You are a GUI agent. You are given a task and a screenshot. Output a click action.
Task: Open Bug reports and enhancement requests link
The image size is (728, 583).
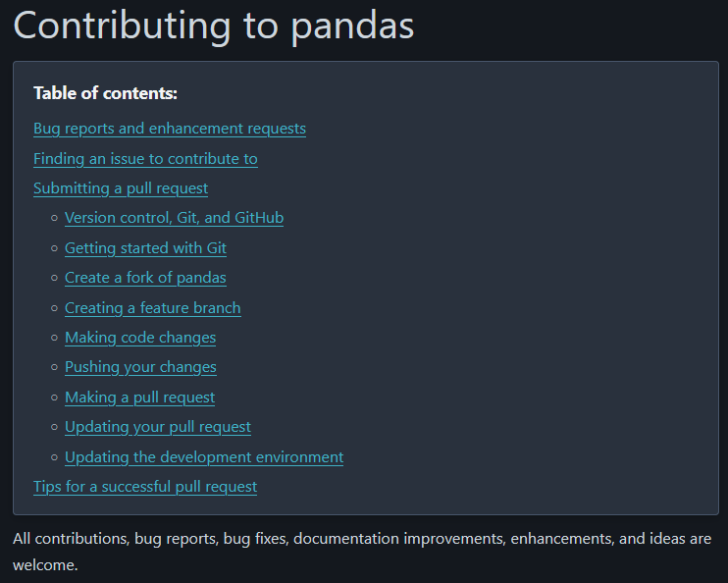(170, 129)
